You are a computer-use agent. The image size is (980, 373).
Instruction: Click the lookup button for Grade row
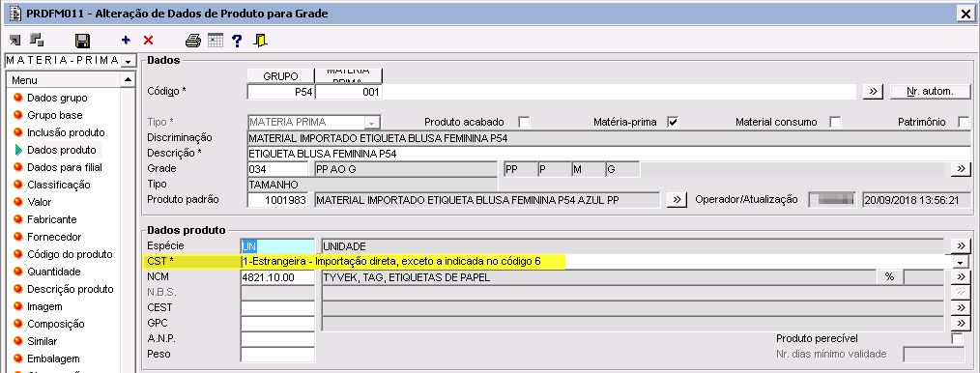960,169
